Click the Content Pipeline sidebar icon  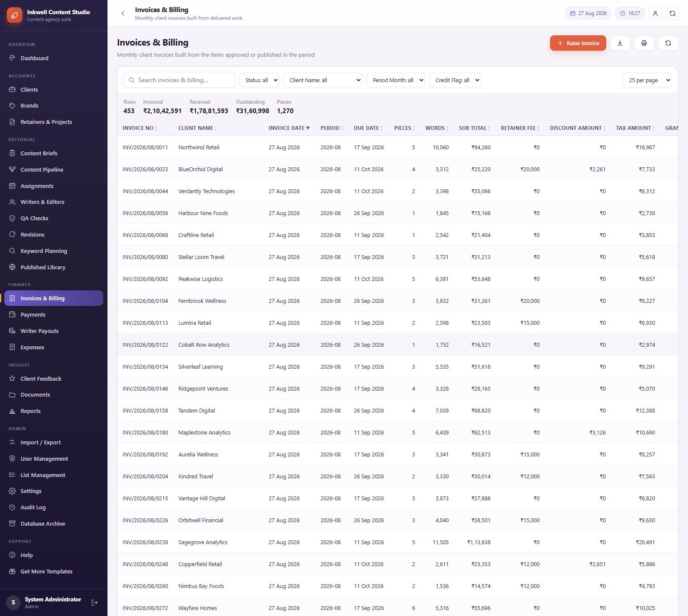pos(12,169)
